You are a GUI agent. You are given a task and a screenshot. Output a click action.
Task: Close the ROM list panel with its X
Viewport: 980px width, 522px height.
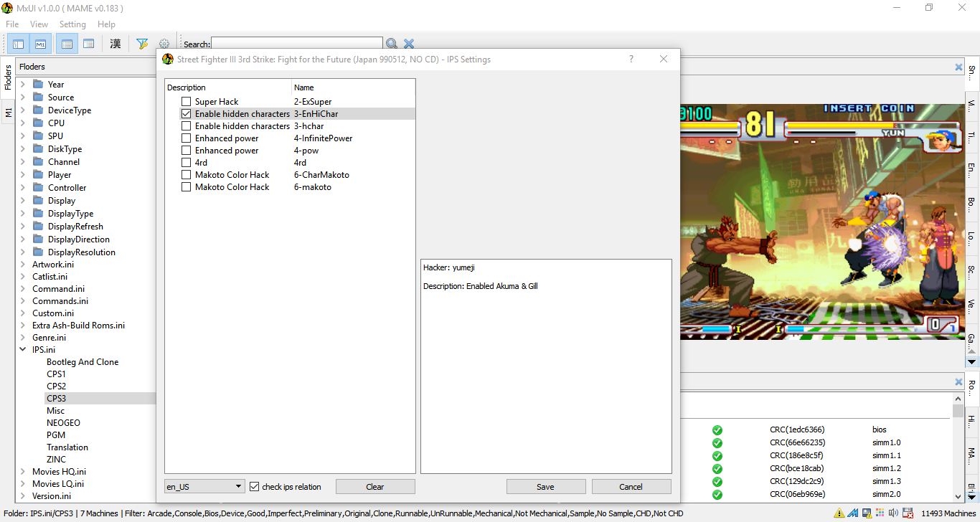pyautogui.click(x=958, y=382)
